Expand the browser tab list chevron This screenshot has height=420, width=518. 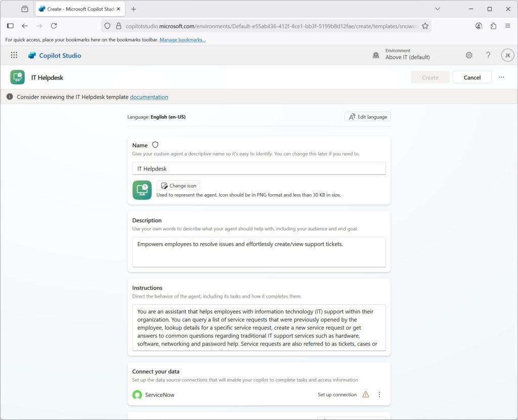click(438, 9)
